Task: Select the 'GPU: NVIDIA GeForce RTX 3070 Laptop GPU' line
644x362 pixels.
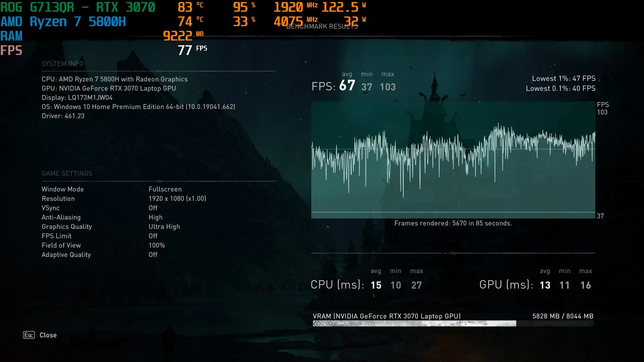Action: pyautogui.click(x=109, y=88)
